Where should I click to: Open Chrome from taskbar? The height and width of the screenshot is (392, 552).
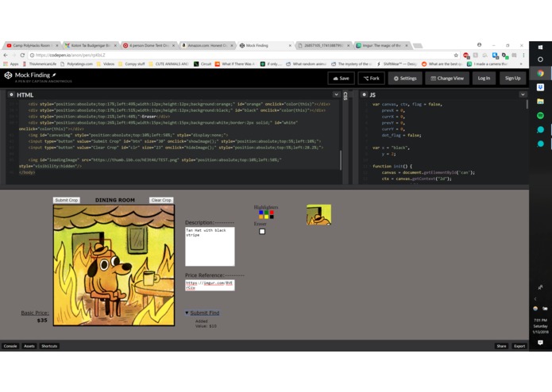(x=540, y=73)
